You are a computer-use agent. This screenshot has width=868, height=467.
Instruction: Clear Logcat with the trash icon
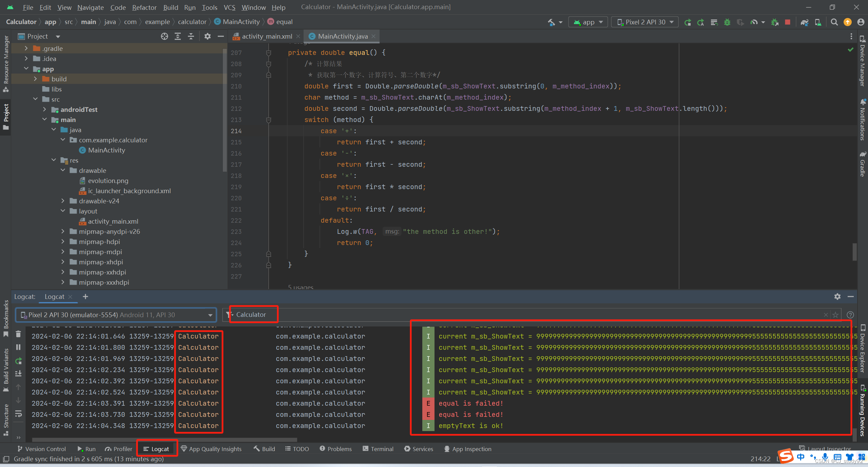coord(18,334)
